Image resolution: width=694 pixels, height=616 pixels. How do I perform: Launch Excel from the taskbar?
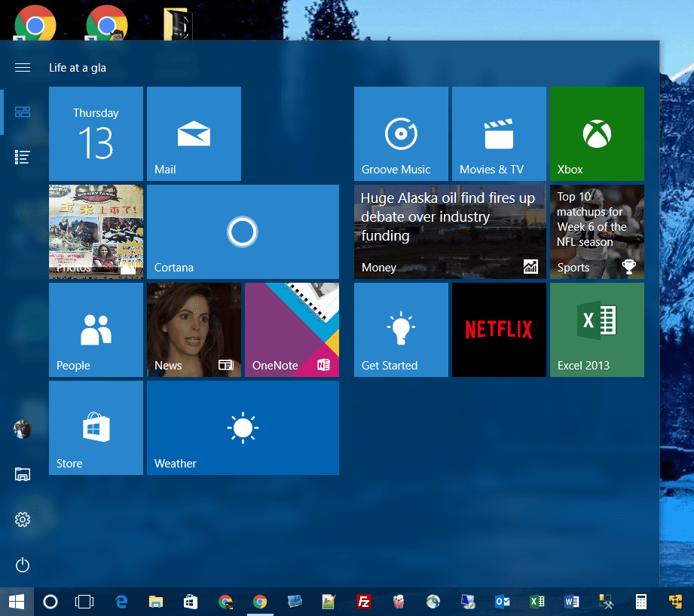(537, 602)
